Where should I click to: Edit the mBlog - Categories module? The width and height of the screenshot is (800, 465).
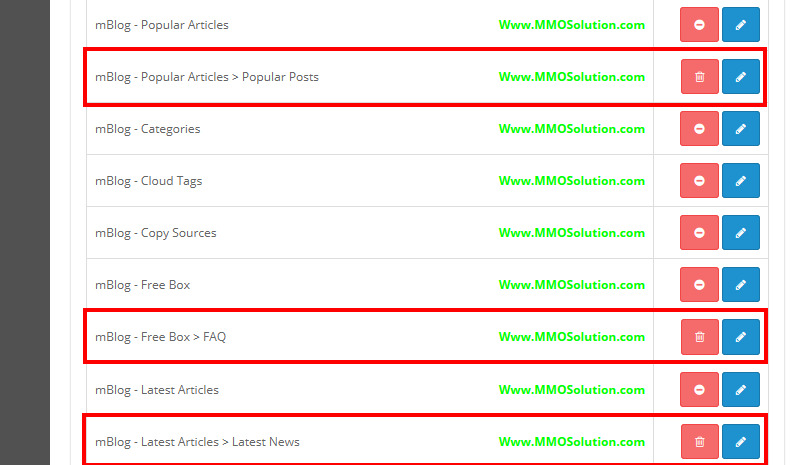click(x=740, y=129)
